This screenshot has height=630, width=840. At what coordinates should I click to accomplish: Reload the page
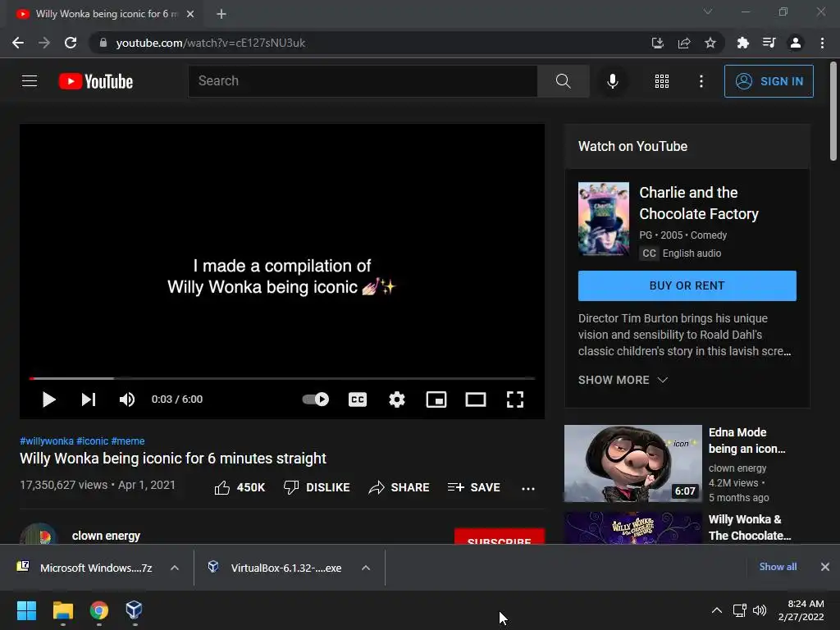[71, 43]
